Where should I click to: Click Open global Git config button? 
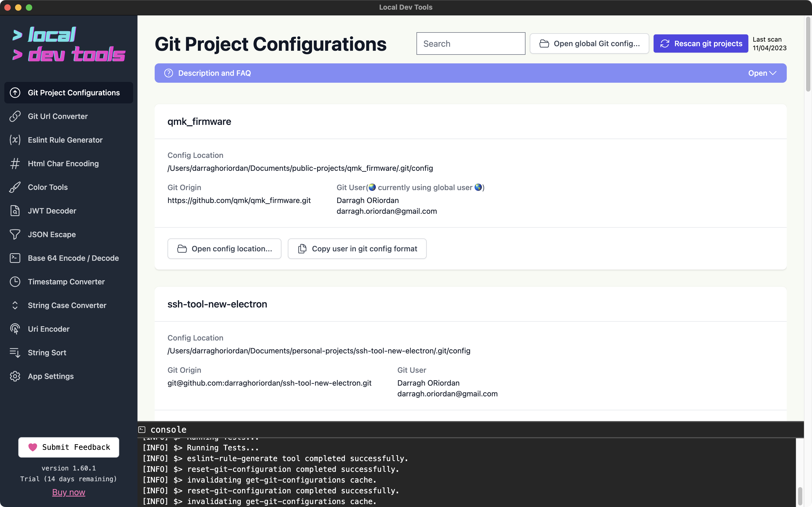click(589, 44)
